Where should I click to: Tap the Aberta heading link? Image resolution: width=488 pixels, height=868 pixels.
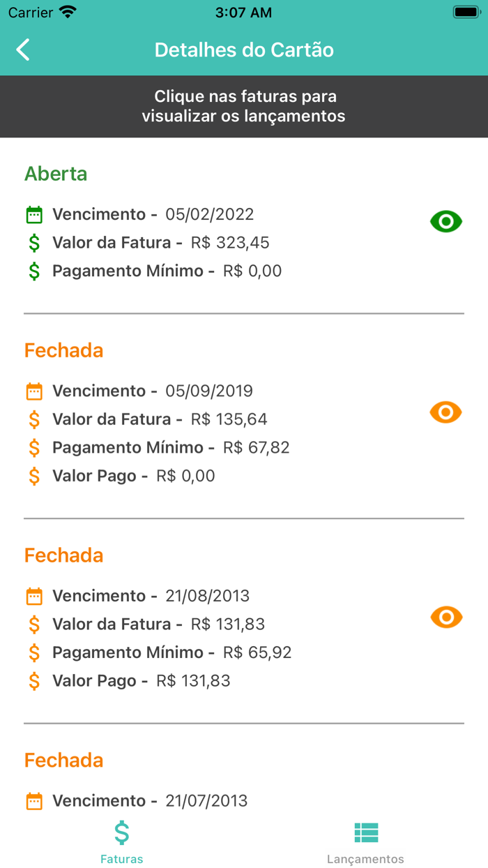(x=56, y=174)
